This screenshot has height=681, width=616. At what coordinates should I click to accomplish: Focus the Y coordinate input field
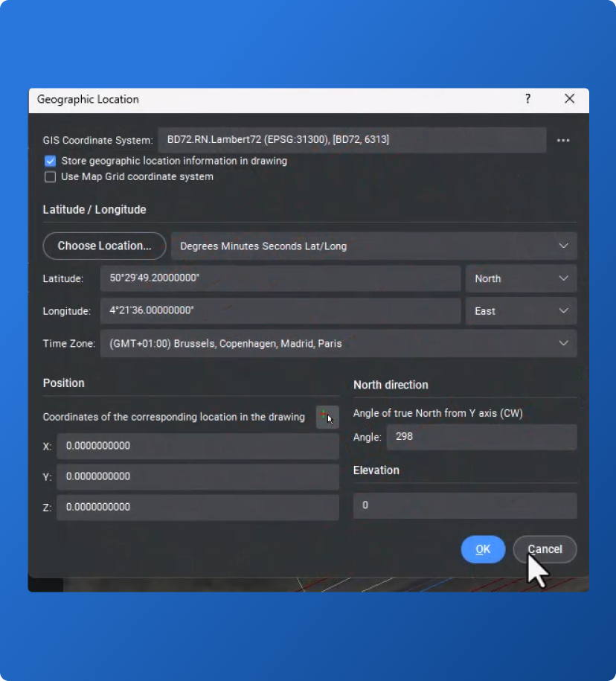pyautogui.click(x=197, y=476)
